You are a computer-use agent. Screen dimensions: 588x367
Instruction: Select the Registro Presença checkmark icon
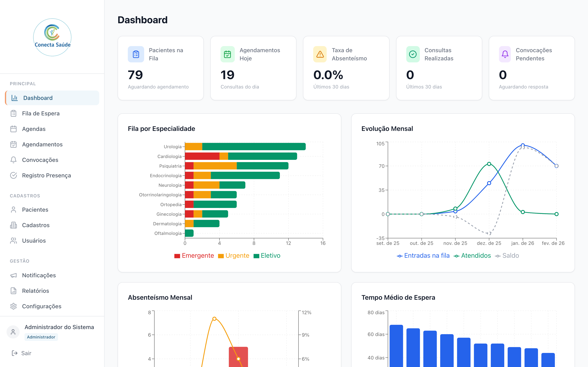point(14,175)
